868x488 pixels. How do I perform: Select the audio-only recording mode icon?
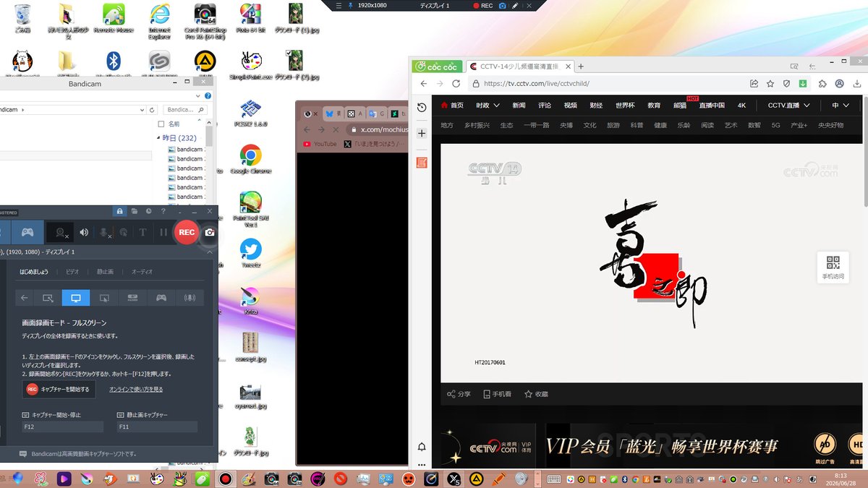190,297
